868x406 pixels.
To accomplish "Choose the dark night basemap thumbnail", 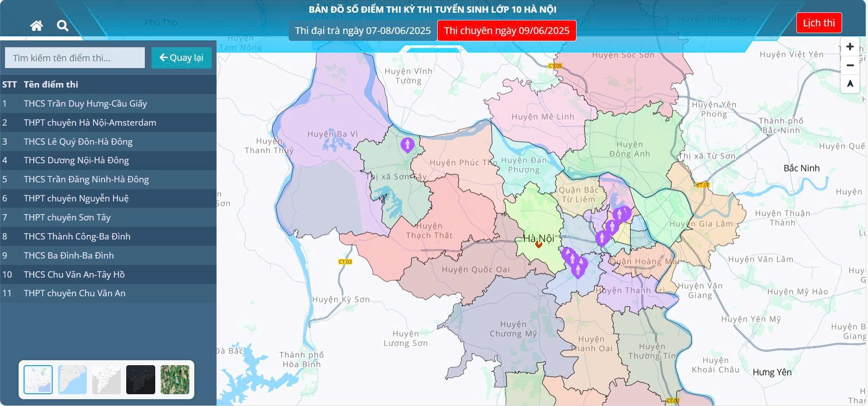I will [141, 380].
